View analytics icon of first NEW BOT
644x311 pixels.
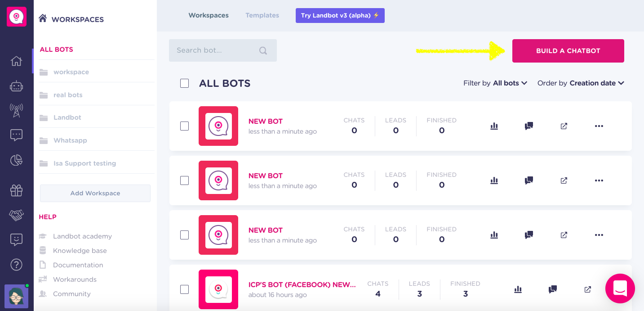pyautogui.click(x=494, y=126)
